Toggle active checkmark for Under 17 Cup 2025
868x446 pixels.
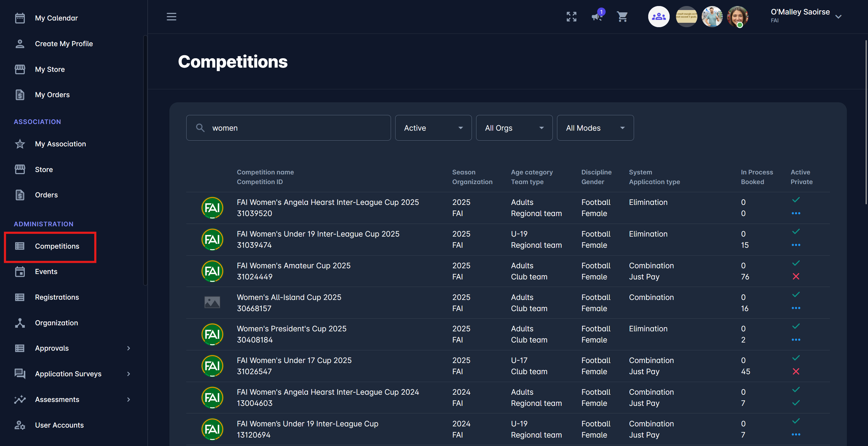(x=796, y=358)
